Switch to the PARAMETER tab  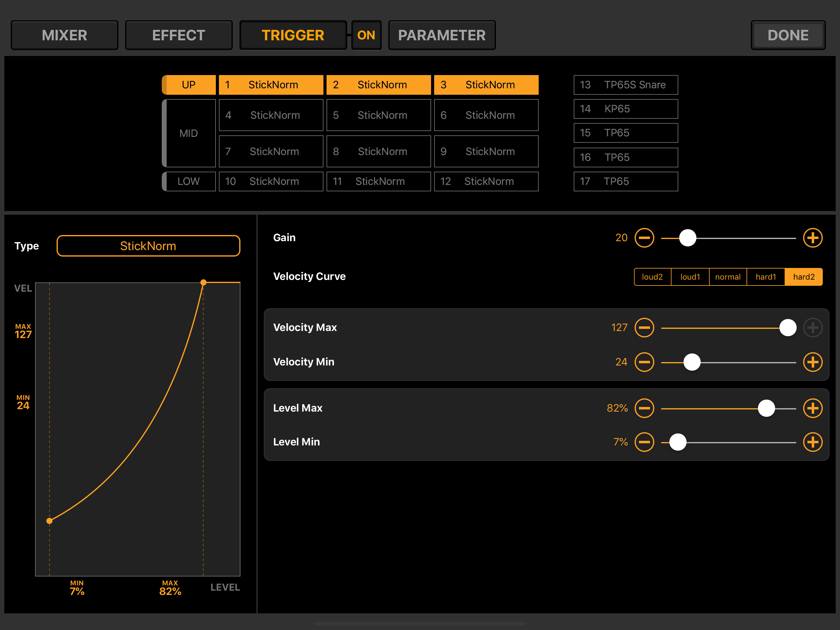click(x=442, y=35)
